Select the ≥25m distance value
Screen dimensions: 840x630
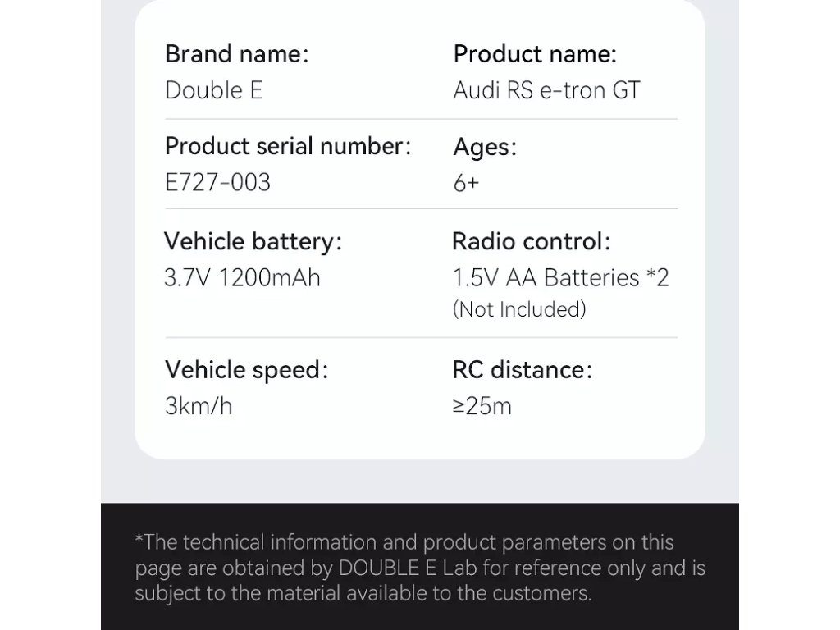click(x=482, y=405)
